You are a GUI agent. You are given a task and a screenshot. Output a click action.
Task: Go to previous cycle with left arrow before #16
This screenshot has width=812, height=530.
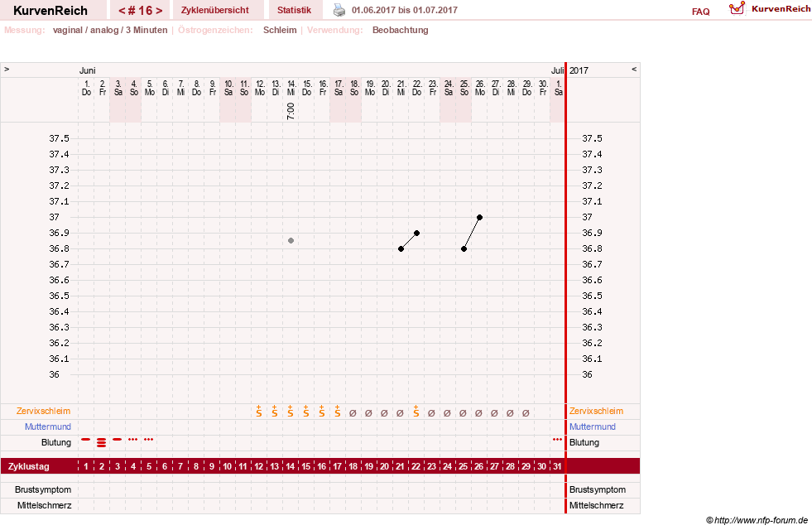122,11
